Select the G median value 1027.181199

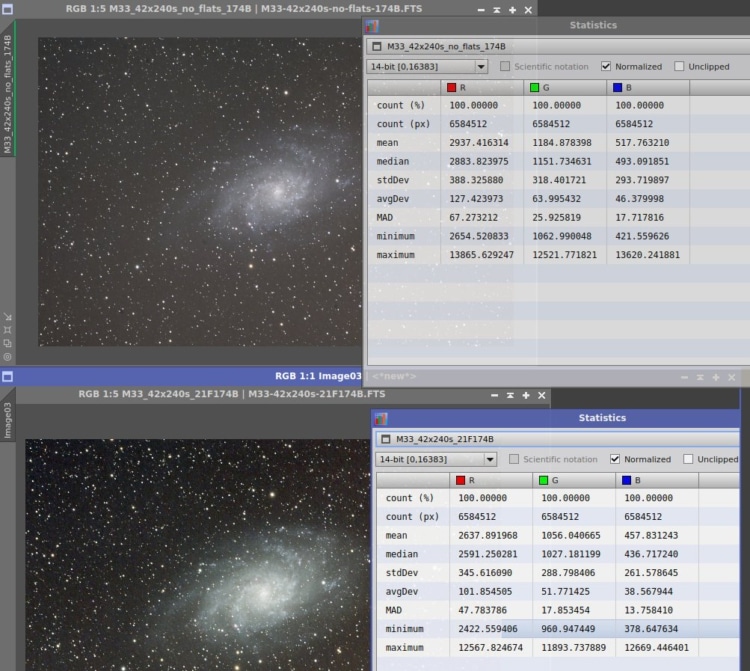coord(571,554)
